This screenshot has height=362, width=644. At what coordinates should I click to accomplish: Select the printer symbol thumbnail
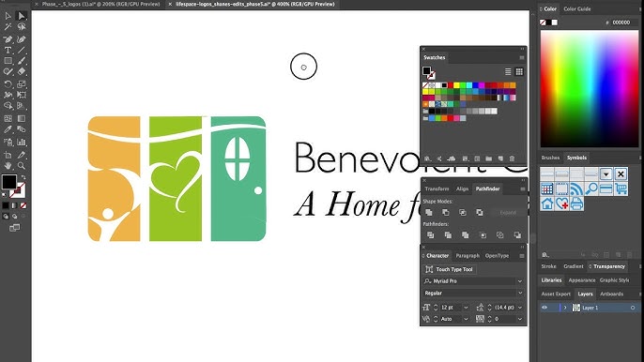click(576, 204)
